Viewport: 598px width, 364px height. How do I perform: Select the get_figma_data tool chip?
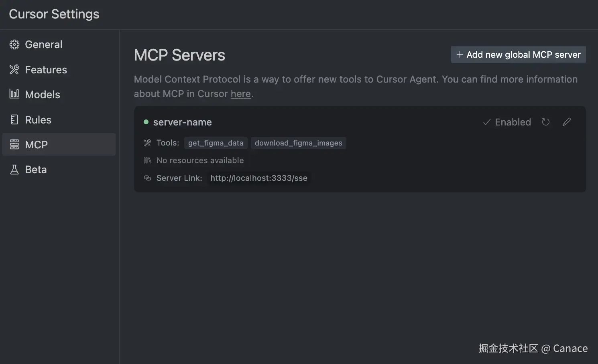point(216,143)
